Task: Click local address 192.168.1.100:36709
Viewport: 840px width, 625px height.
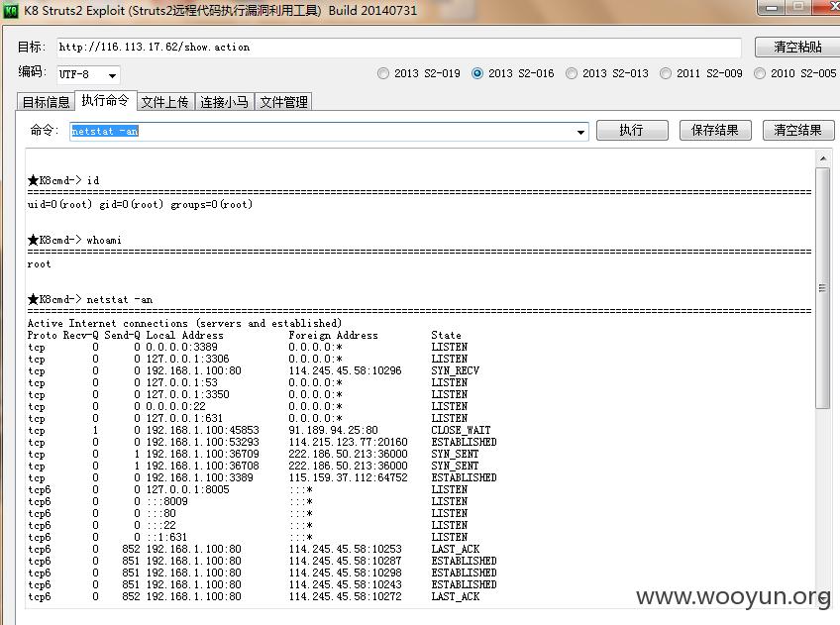Action: (202, 454)
